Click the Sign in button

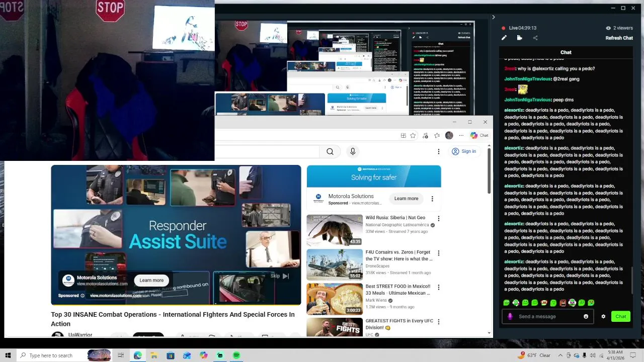click(464, 151)
